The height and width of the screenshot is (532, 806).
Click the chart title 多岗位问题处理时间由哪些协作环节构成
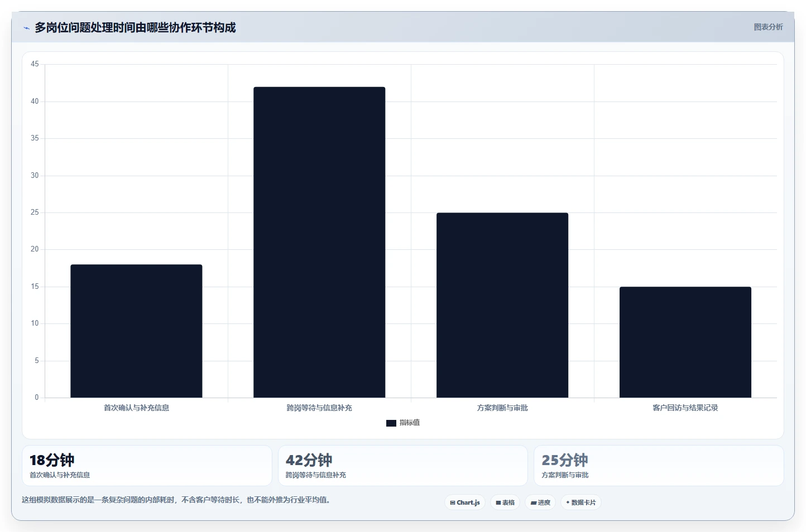[x=135, y=27]
